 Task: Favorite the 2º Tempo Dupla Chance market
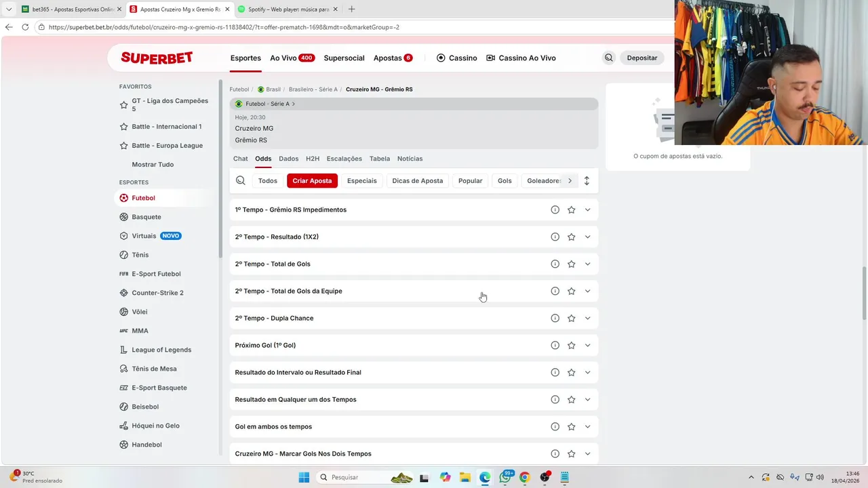tap(571, 318)
